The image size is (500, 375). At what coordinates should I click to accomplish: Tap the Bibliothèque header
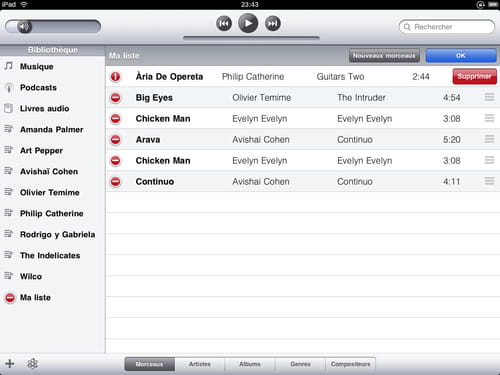(x=53, y=50)
